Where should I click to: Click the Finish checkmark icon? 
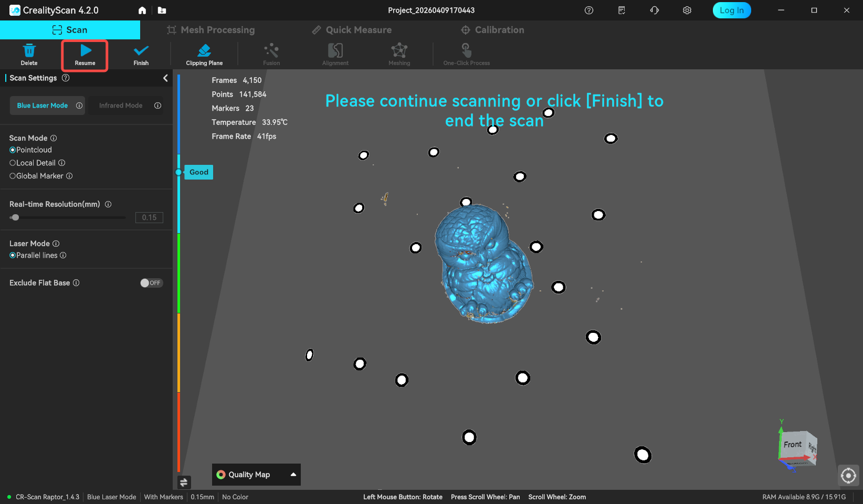[141, 51]
